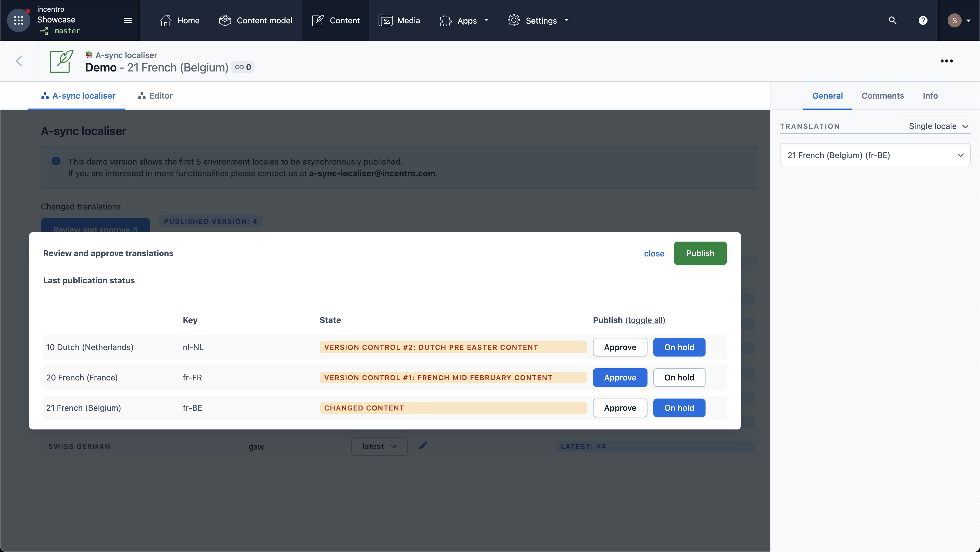The width and height of the screenshot is (980, 552).
Task: Open the app switcher grid icon
Action: (18, 20)
